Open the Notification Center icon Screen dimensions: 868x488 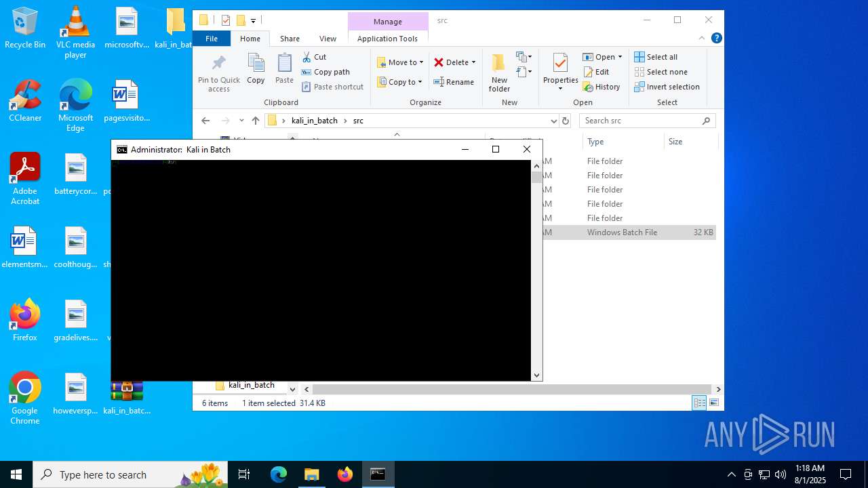[x=846, y=474]
